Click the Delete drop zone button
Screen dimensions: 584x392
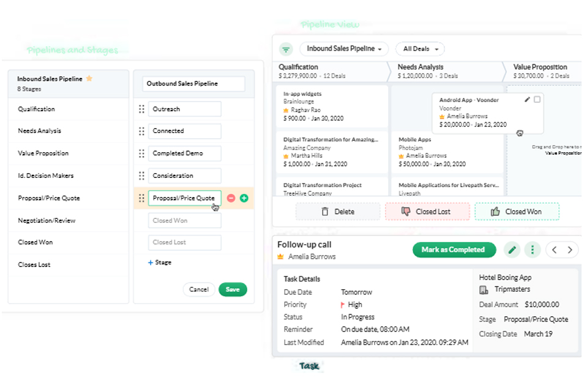[x=338, y=212]
